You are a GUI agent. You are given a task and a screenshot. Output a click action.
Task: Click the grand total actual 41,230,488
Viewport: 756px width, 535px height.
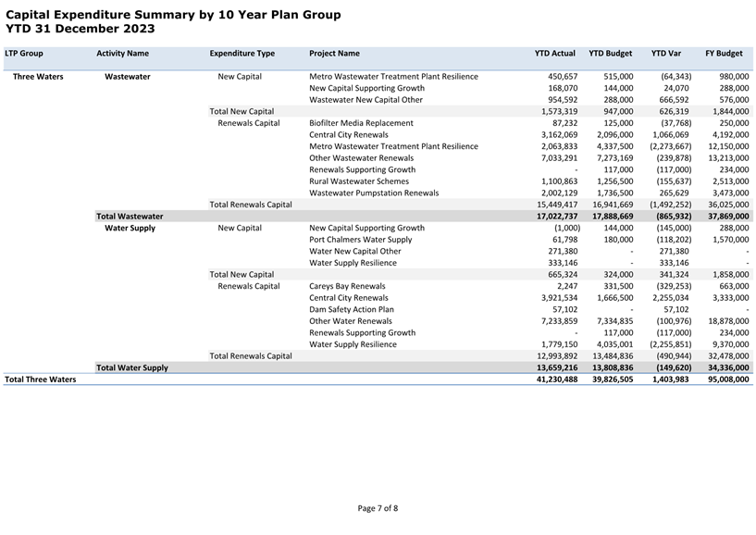tap(557, 379)
